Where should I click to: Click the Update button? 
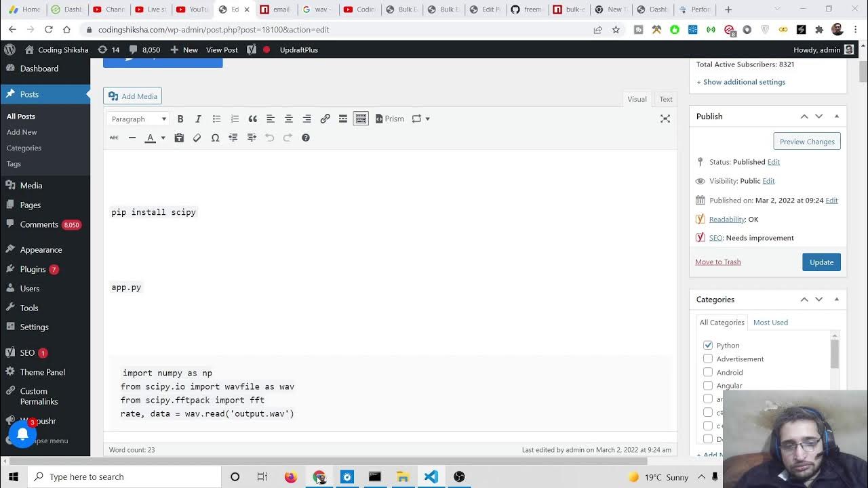[x=821, y=262]
